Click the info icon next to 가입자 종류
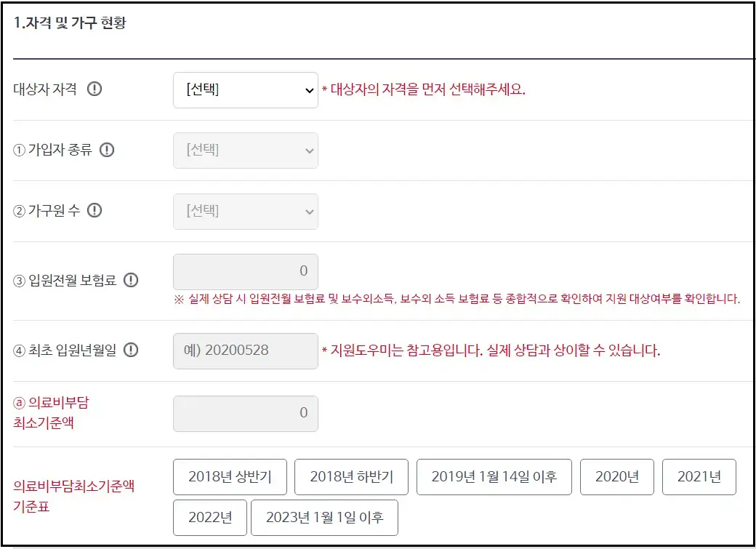Viewport: 756px width, 549px height. click(107, 151)
